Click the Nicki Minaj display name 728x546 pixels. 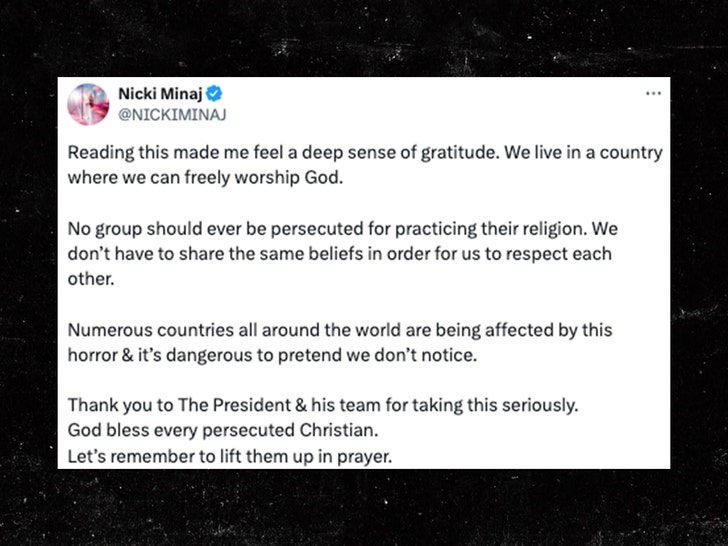click(159, 94)
